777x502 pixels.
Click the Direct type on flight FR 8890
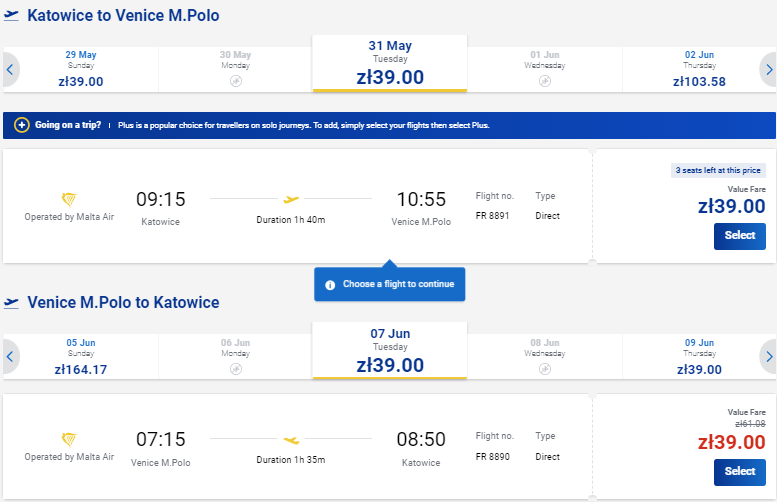547,456
